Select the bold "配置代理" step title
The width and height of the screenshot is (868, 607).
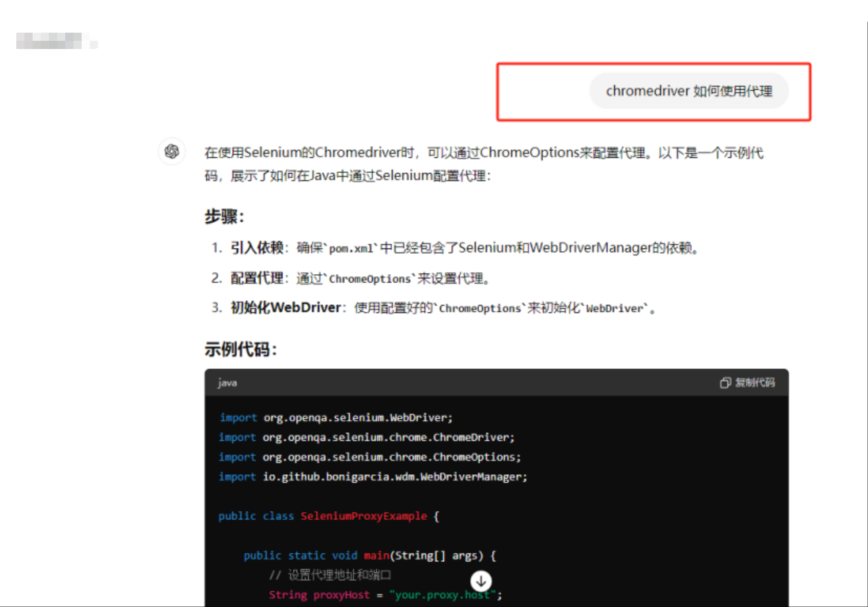coord(256,278)
